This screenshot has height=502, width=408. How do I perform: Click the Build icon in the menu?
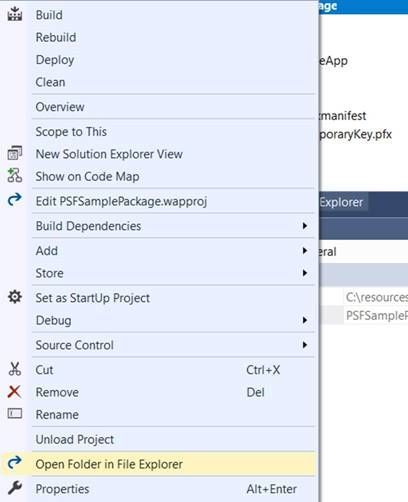point(15,14)
